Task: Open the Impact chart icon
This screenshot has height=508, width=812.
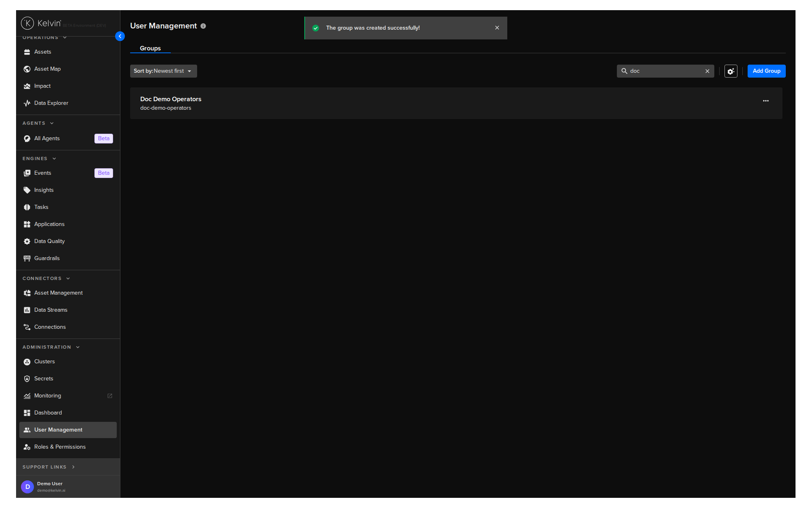Action: click(27, 86)
